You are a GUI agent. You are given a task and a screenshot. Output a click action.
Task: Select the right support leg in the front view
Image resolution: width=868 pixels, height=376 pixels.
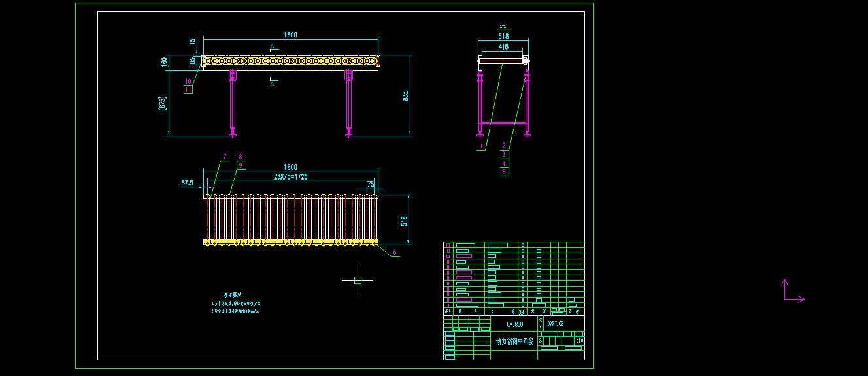coord(348,104)
